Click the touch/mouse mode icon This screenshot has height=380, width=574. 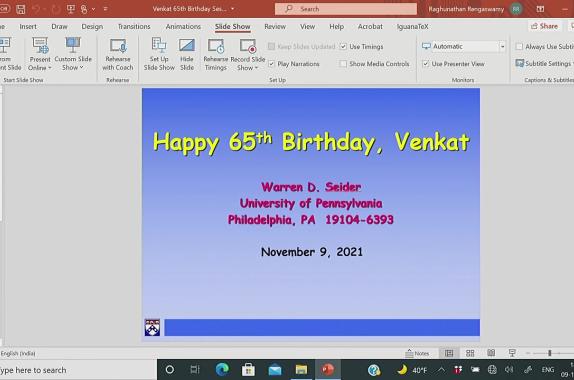(84, 9)
